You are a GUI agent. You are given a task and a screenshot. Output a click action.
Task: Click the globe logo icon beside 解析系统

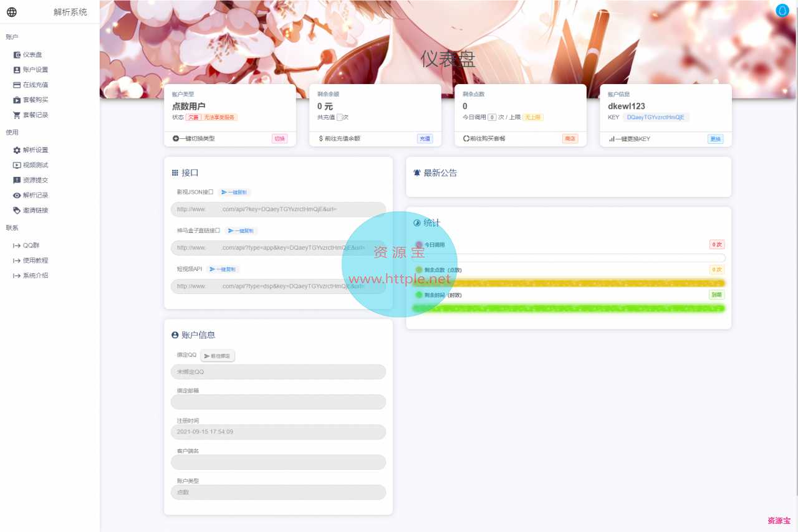[12, 12]
